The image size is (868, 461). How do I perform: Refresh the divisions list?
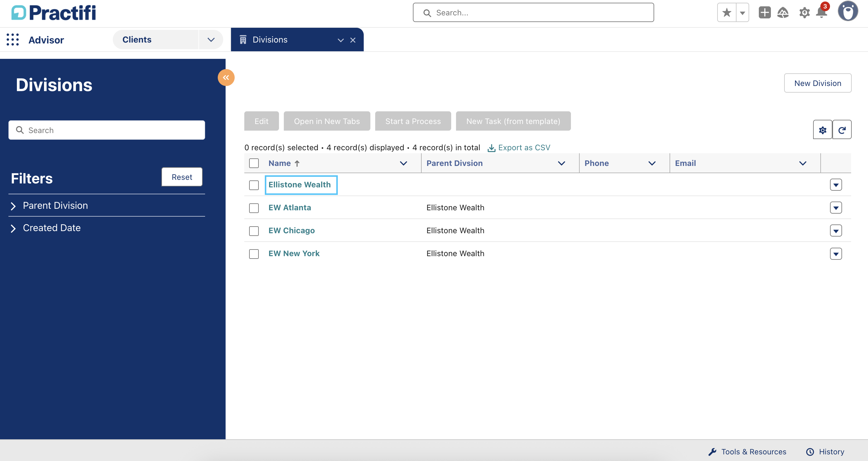pyautogui.click(x=841, y=130)
